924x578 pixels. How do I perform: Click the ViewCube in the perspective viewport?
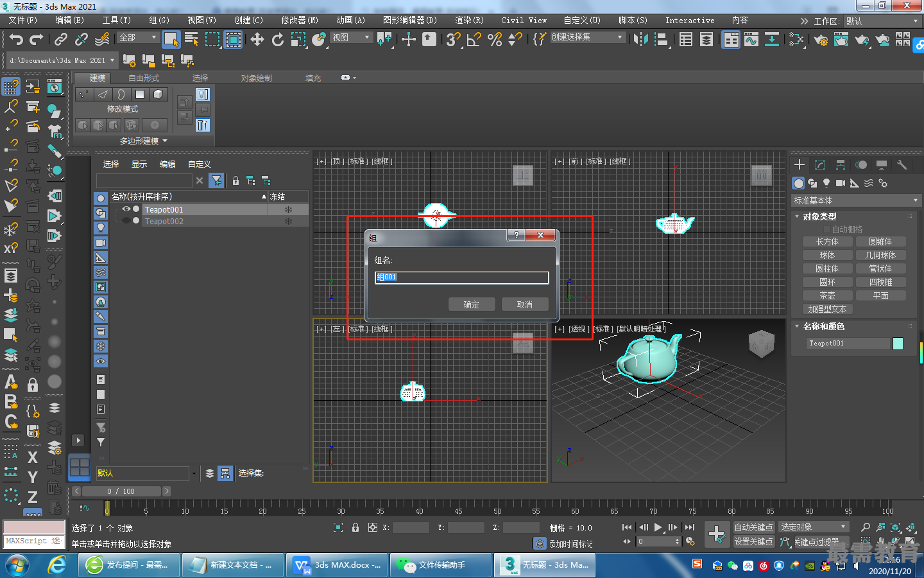pyautogui.click(x=762, y=343)
